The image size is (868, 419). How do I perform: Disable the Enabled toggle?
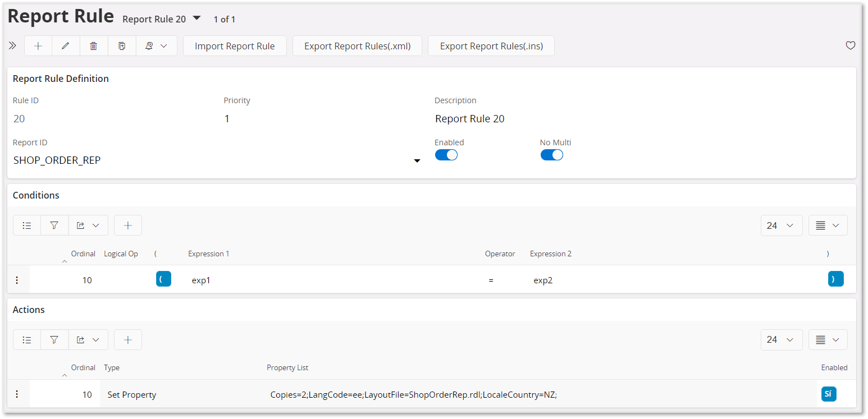pos(446,154)
